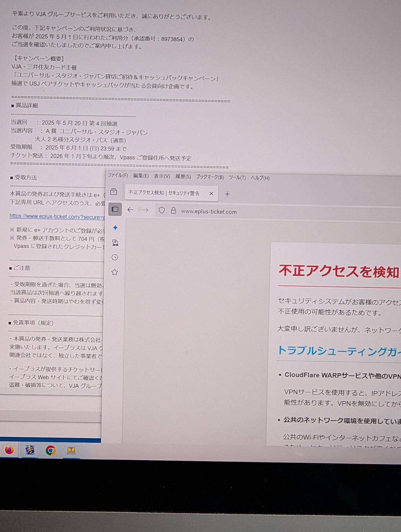Viewport: 401px width, 532px height.
Task: Select the 不正アクセス検知 browser tab
Action: [x=171, y=193]
